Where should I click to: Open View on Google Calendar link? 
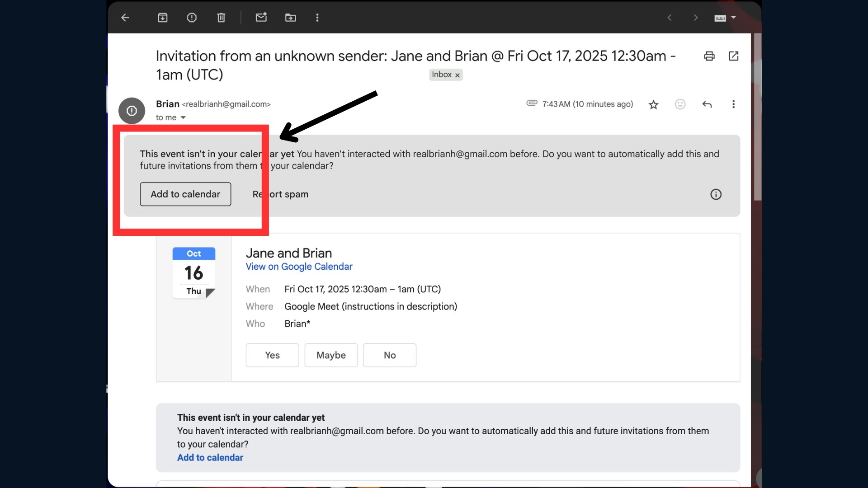point(299,267)
